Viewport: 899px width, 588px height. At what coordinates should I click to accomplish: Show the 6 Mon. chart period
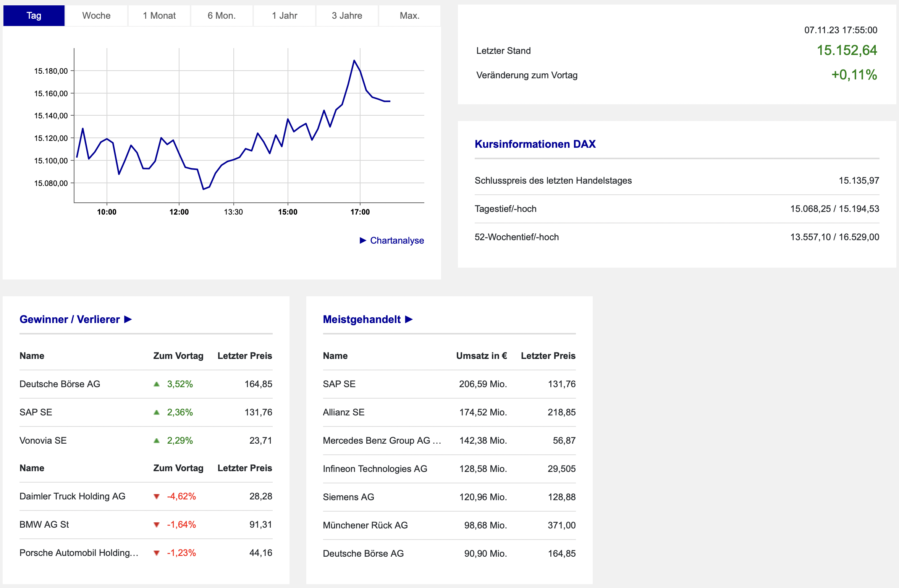click(x=222, y=16)
